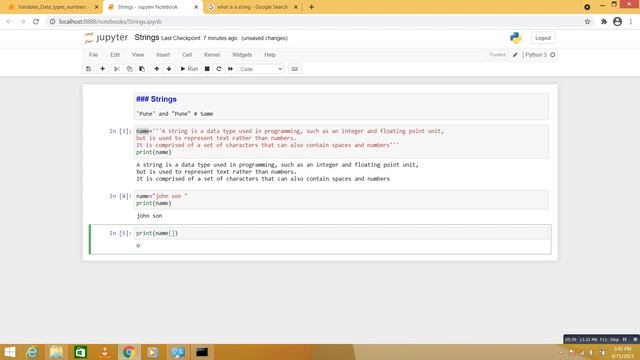The width and height of the screenshot is (640, 360).
Task: Move the selected cell down with the arrow icon
Action: click(169, 69)
